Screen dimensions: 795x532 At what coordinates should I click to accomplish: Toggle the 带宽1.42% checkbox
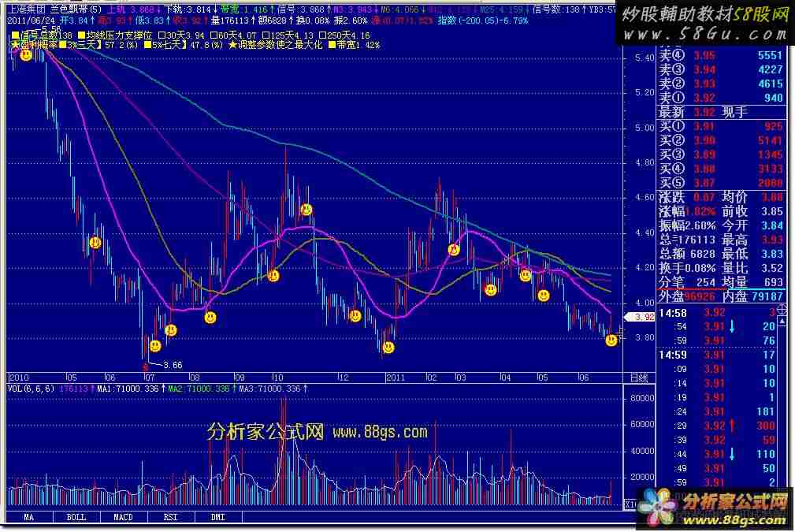tap(332, 45)
